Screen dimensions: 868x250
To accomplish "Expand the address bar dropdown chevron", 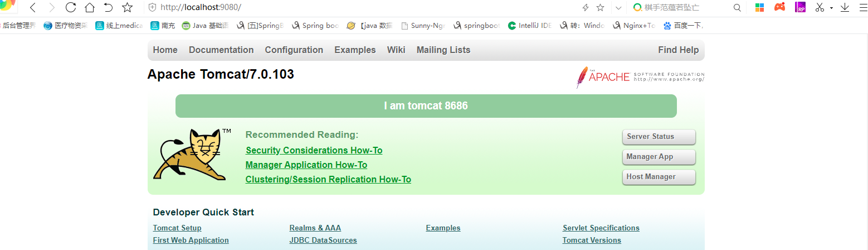I will (618, 8).
